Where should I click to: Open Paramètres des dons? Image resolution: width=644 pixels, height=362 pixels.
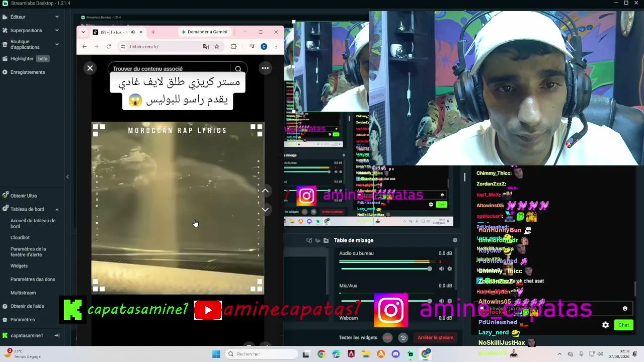tap(33, 279)
